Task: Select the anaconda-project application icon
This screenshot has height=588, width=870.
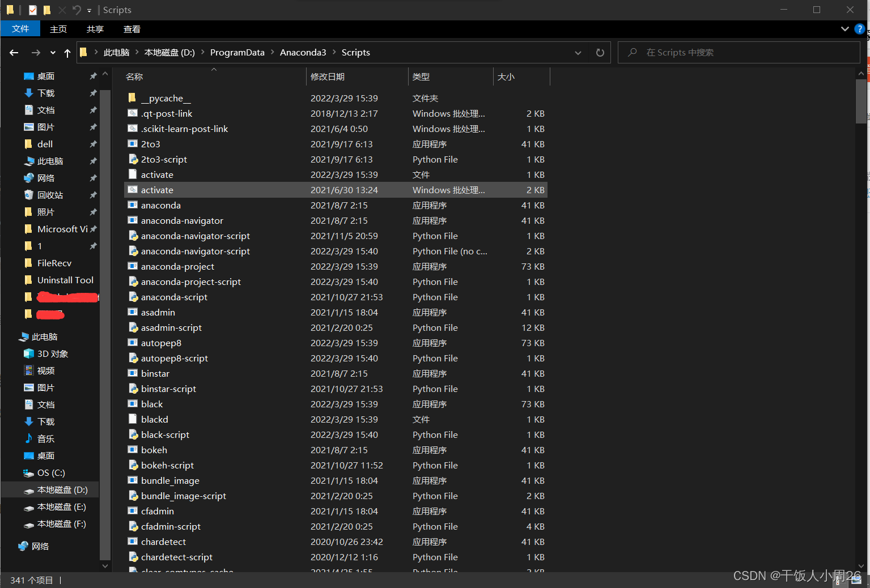Action: tap(133, 266)
